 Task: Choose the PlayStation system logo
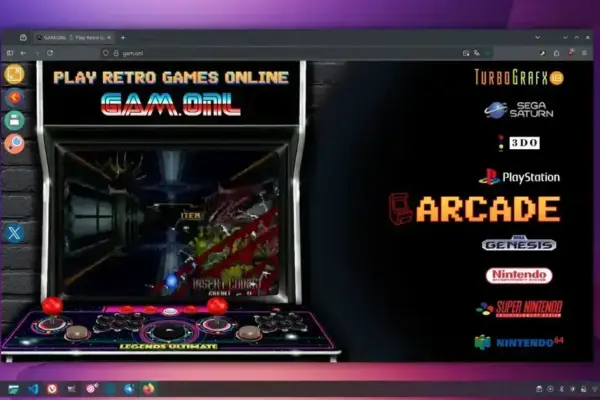tap(519, 177)
